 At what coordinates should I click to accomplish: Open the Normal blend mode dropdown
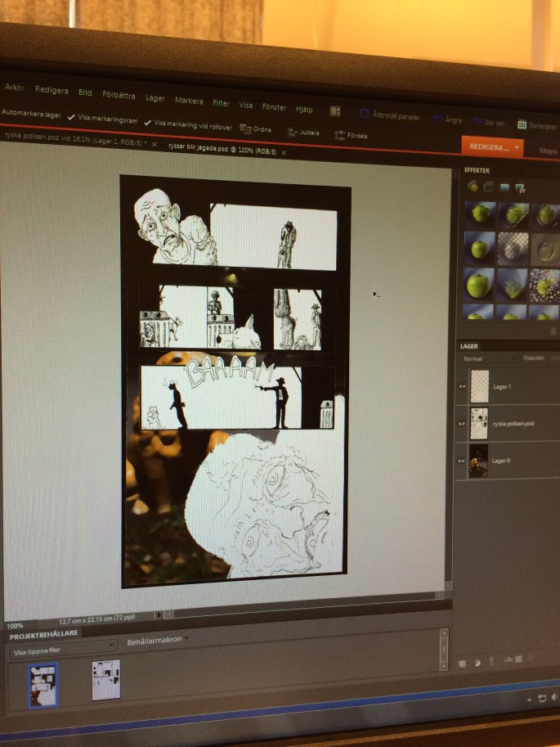(489, 359)
